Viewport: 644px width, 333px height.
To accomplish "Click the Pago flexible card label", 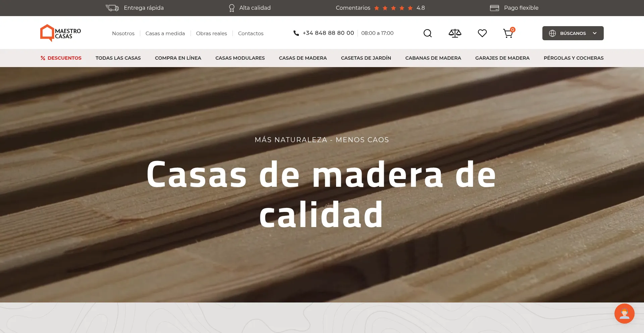I will pyautogui.click(x=521, y=8).
